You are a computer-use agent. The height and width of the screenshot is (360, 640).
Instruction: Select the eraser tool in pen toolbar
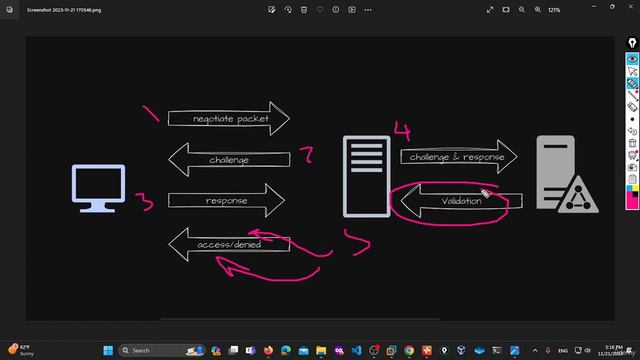(632, 107)
